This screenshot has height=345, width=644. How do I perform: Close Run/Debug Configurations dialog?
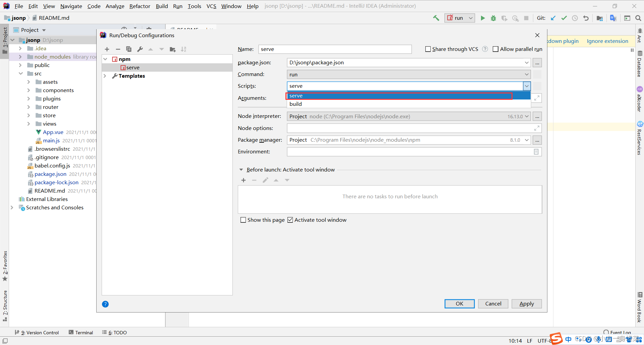[537, 35]
